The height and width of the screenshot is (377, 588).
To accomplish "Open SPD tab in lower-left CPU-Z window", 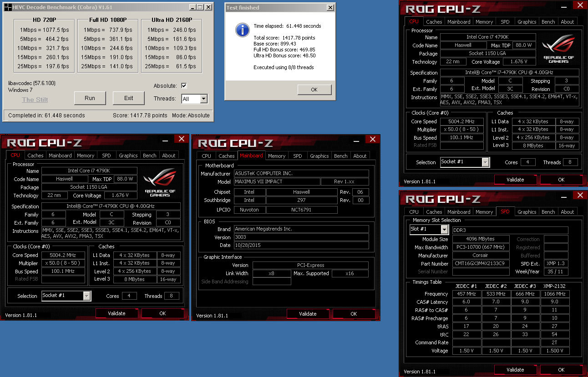I will 106,156.
